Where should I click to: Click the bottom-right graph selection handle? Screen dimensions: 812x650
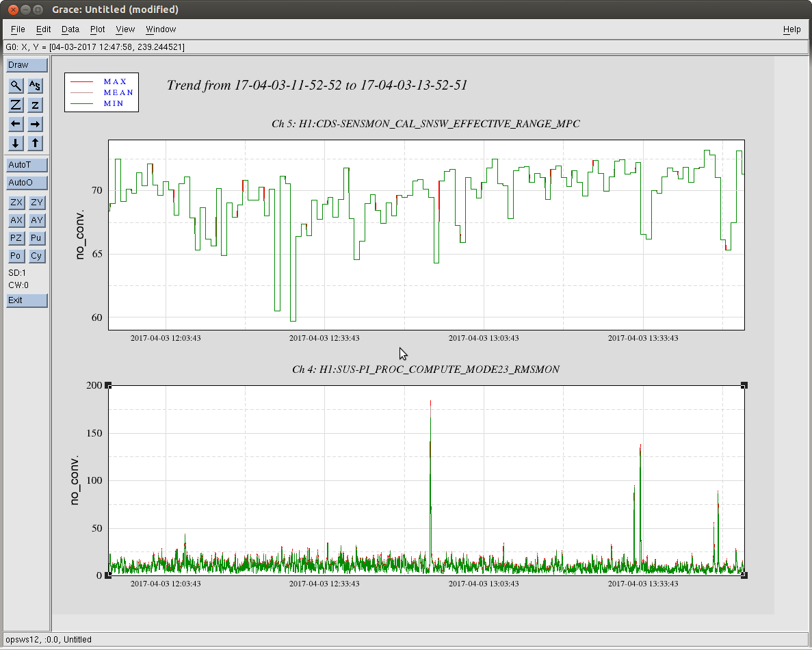click(744, 575)
